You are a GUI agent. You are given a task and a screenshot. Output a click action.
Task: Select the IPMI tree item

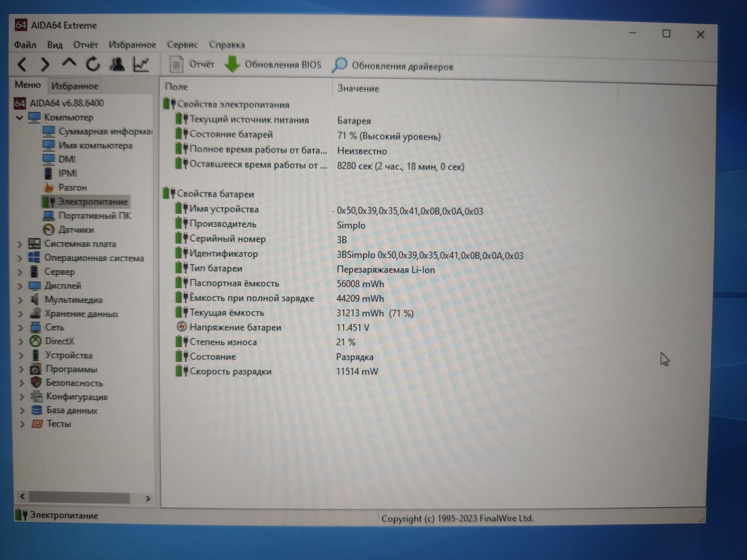click(60, 174)
